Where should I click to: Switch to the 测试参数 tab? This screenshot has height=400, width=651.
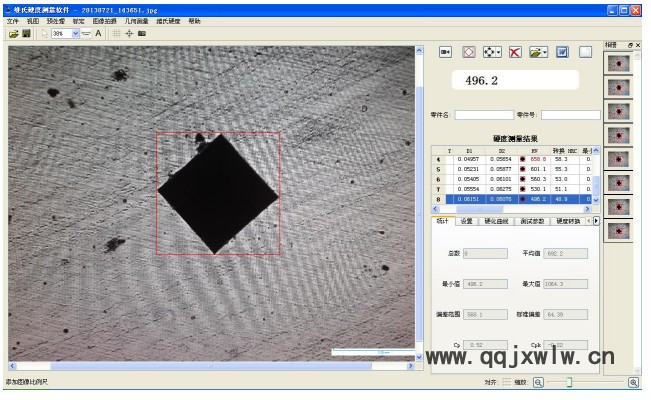[x=532, y=221]
